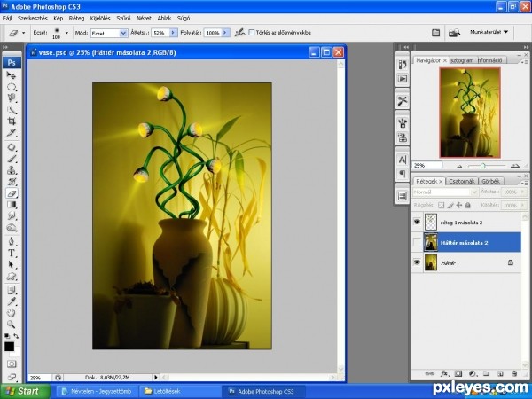Select the Slice tool
Viewport: 532px width, 399px height.
pyautogui.click(x=12, y=133)
